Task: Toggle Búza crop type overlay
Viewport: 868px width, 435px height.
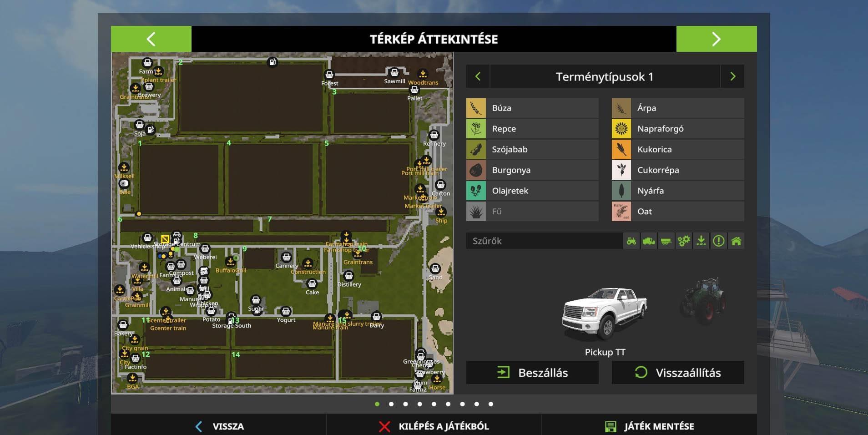Action: point(532,108)
